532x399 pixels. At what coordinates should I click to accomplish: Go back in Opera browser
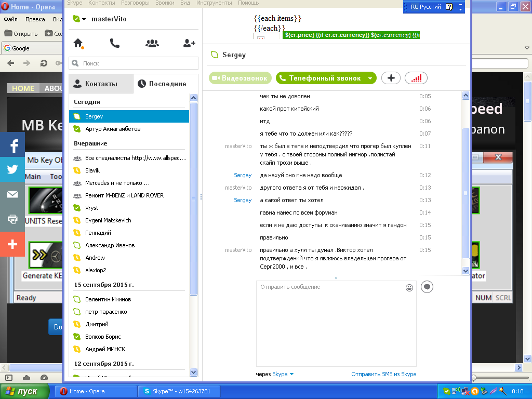pos(11,63)
